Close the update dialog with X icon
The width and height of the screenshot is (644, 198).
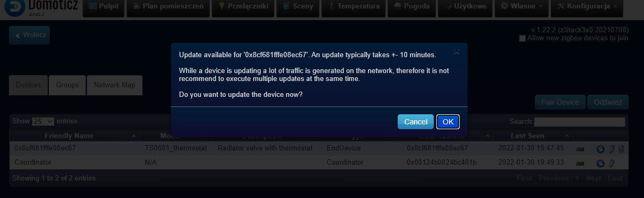[x=457, y=52]
